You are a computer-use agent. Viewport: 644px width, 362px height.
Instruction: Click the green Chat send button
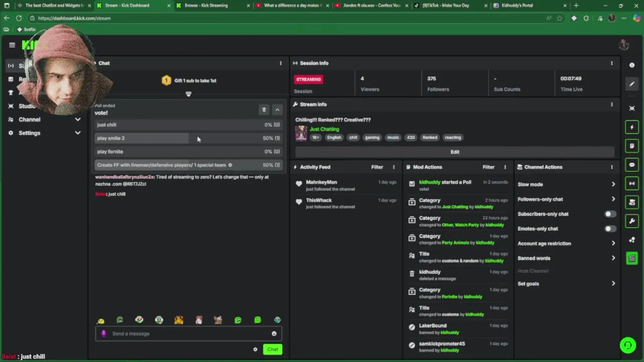coord(272,349)
